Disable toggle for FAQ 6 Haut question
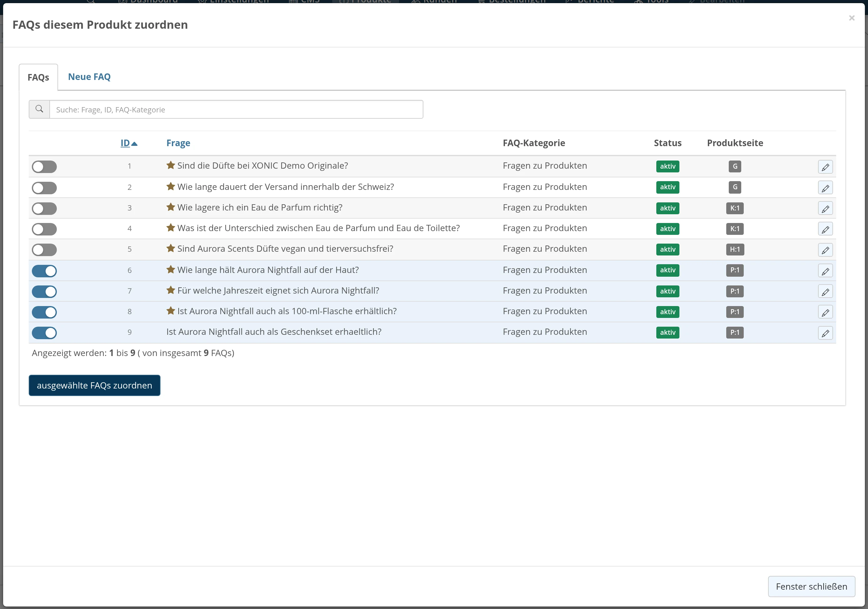 coord(44,271)
